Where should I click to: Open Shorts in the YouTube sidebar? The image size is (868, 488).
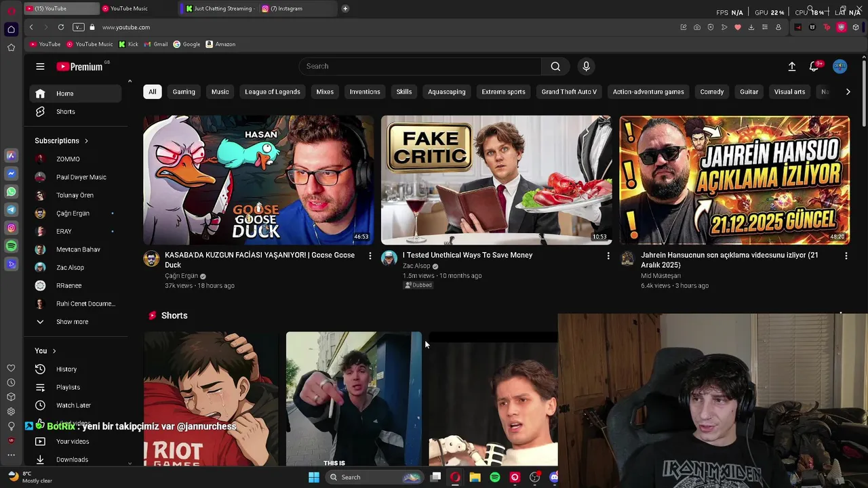(x=75, y=112)
